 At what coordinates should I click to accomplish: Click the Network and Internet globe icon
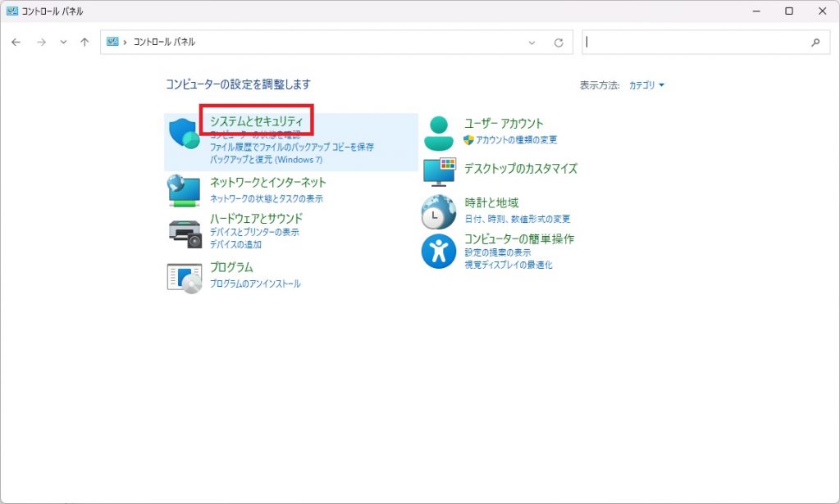tap(185, 190)
